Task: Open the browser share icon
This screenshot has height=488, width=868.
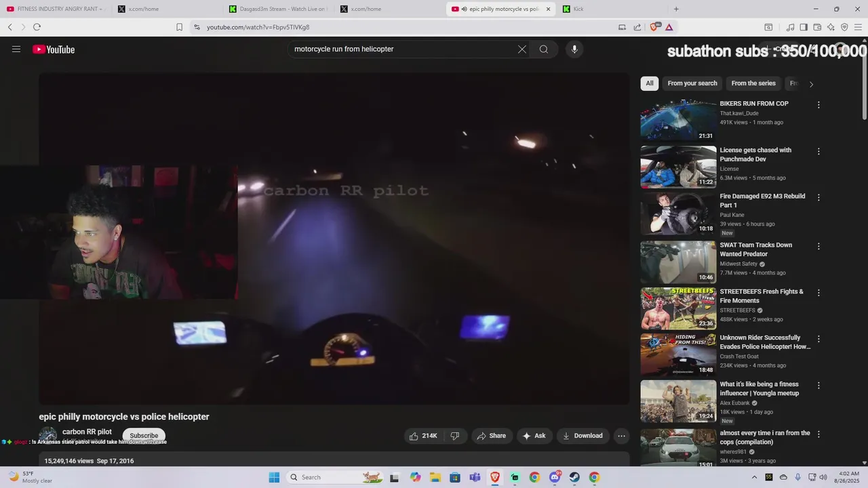Action: pos(637,27)
